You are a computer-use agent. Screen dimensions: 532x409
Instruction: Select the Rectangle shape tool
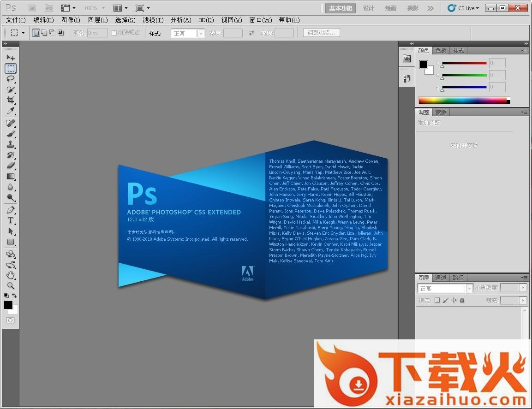click(11, 242)
